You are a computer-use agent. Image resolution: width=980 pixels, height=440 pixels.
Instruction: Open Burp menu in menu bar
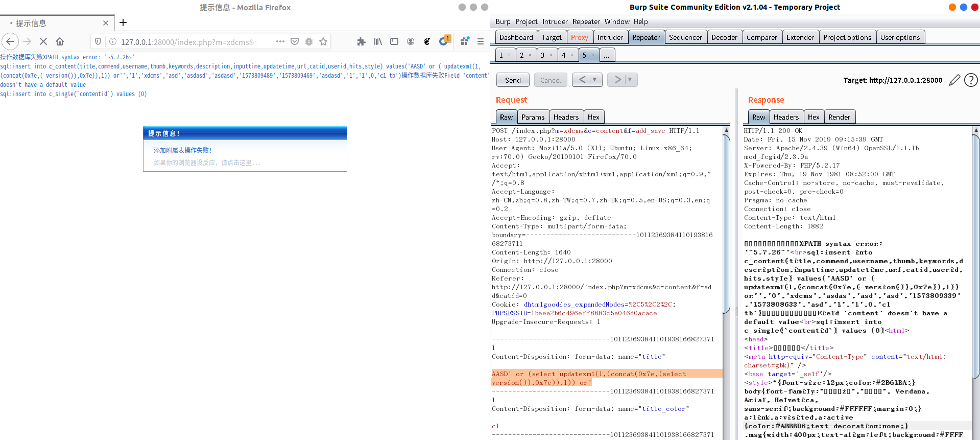503,21
